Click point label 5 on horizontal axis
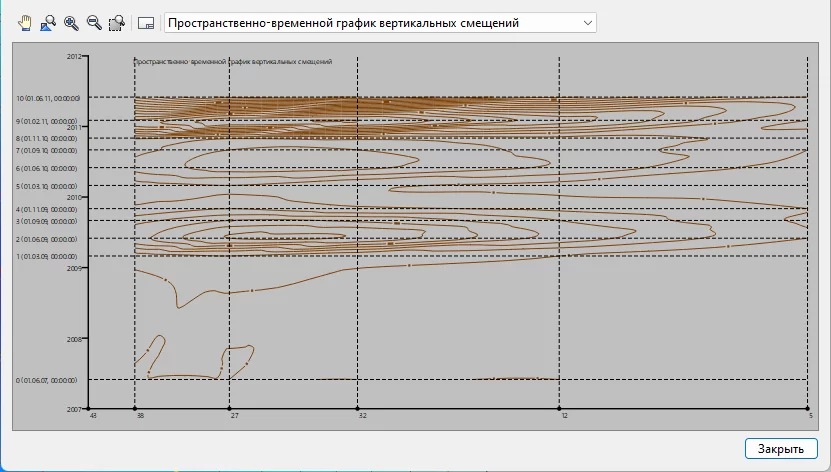The image size is (831, 472). 811,415
